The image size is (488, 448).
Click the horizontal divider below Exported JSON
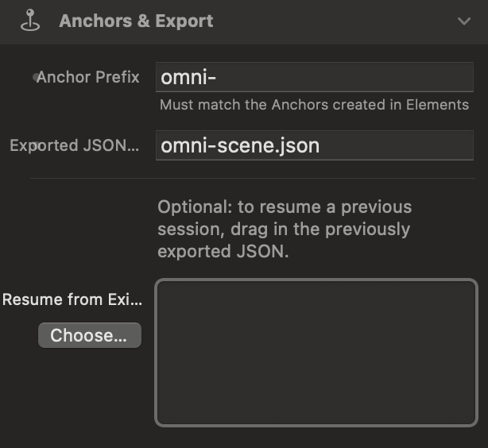click(x=253, y=178)
